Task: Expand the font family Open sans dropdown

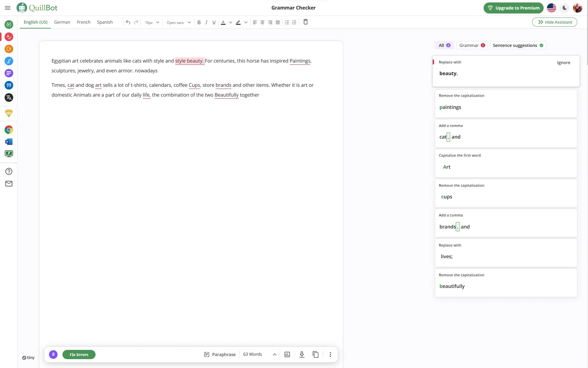Action: (189, 22)
